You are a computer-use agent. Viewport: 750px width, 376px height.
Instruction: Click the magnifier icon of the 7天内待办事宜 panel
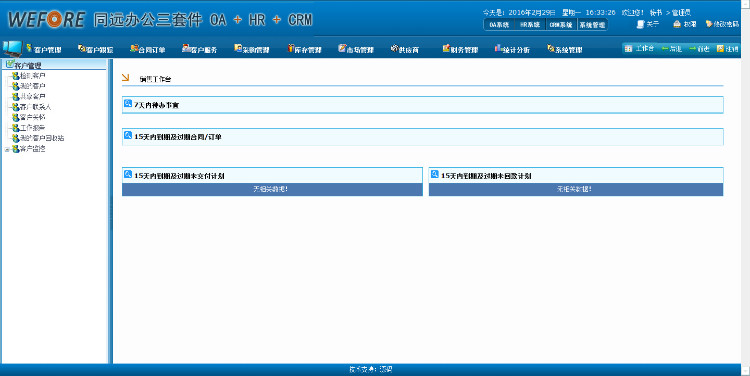128,103
